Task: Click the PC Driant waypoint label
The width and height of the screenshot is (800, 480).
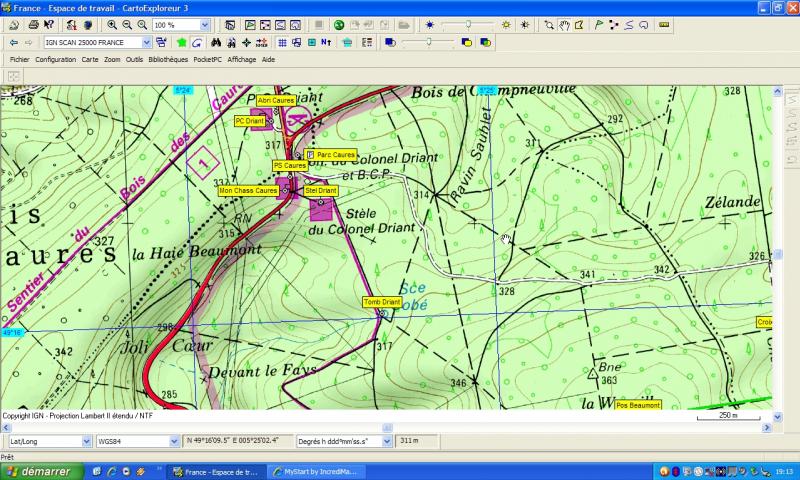Action: coord(249,121)
